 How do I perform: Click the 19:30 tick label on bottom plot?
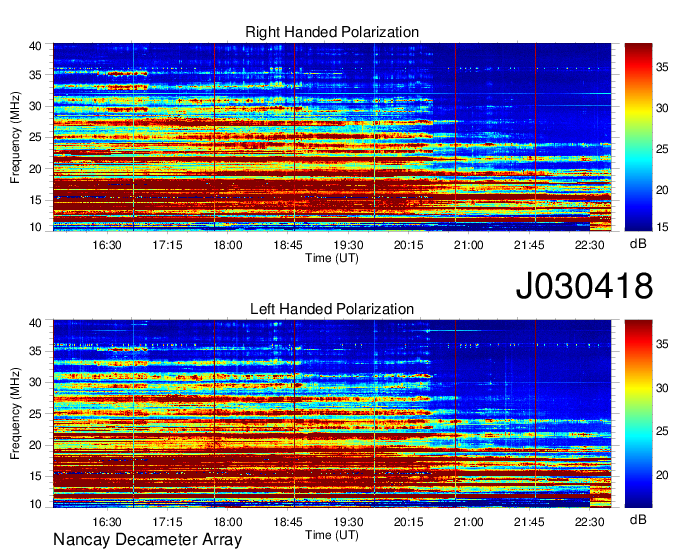348,522
